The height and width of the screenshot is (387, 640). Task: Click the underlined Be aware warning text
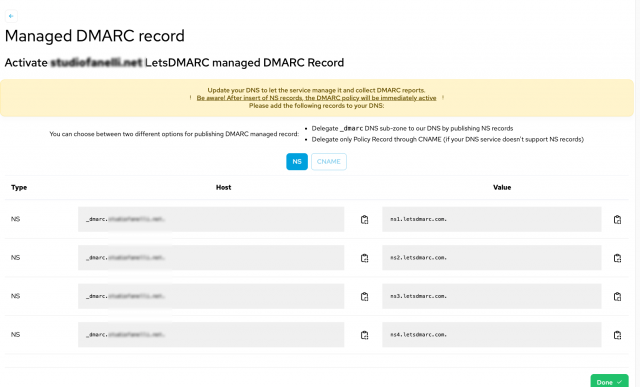316,98
